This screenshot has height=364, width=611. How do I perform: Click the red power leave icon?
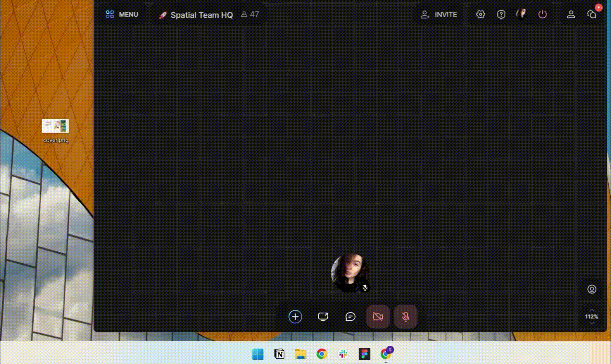[542, 15]
